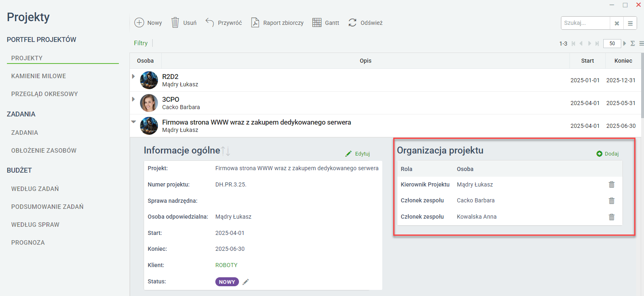
Task: Click avatar in Firmowa strona WWW row
Action: pyautogui.click(x=149, y=126)
